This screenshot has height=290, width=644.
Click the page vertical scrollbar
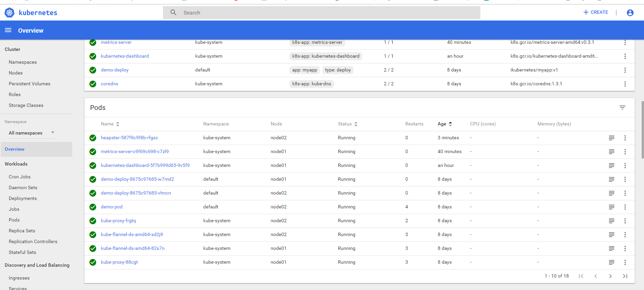[642, 130]
